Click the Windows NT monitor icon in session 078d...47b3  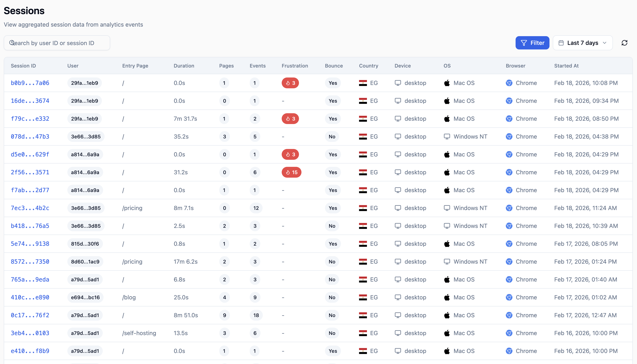coord(447,136)
